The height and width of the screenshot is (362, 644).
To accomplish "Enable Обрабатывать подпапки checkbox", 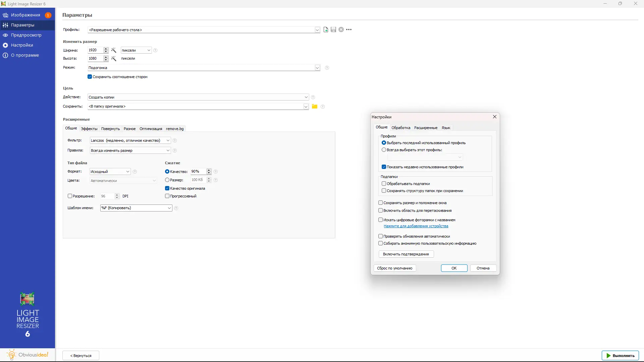I will coord(384,184).
